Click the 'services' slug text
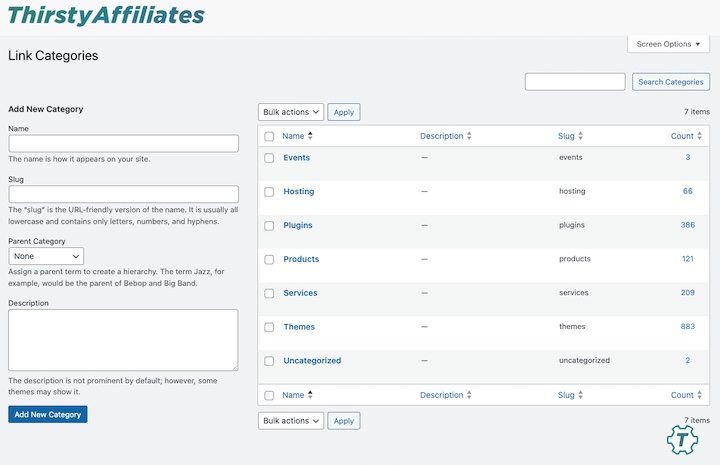 [x=574, y=292]
